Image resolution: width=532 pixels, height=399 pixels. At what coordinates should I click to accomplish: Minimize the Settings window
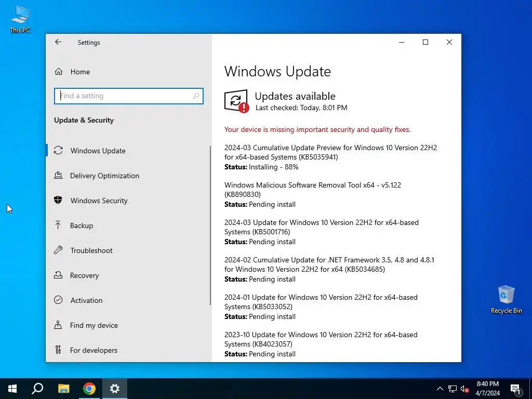click(x=402, y=42)
